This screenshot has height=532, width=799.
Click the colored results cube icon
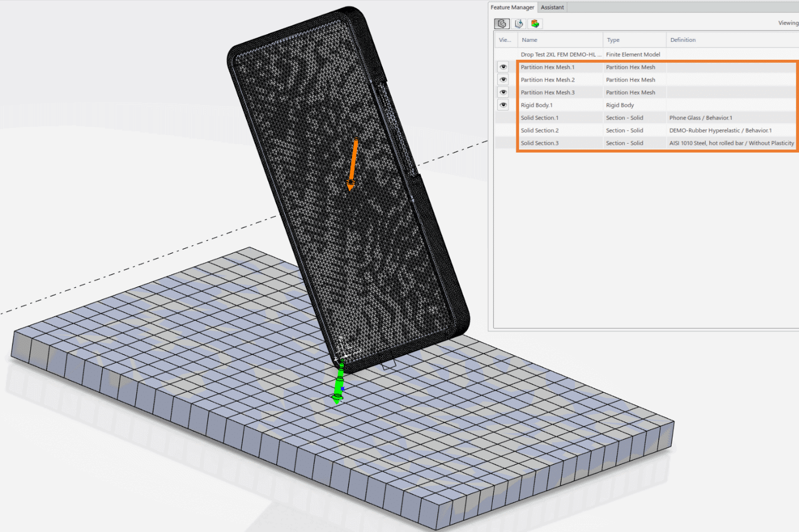535,23
